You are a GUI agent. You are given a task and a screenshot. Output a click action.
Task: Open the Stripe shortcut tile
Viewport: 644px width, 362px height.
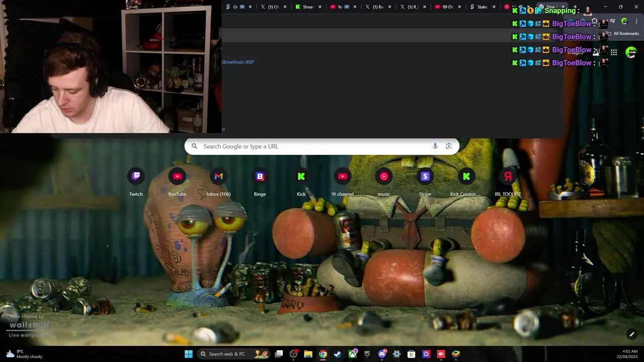coord(425,182)
